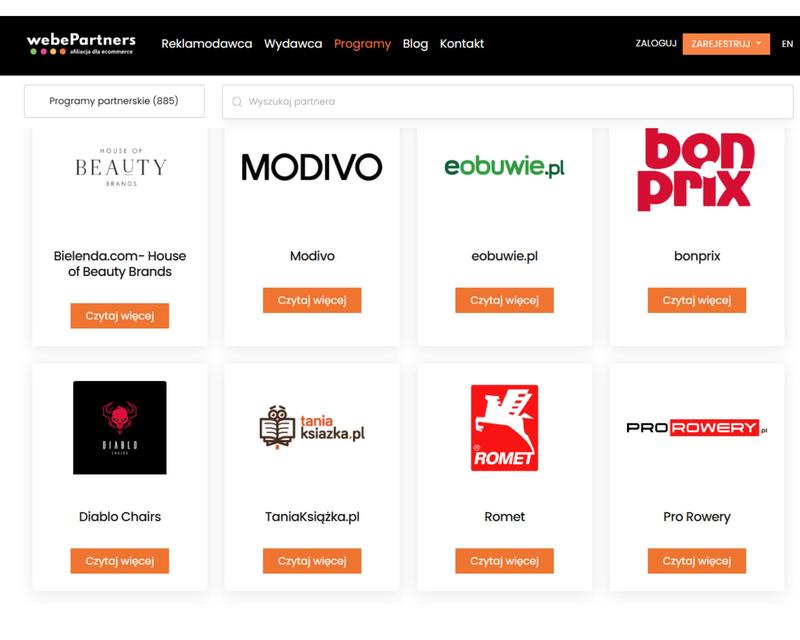Open Programy partnerskie (885) selector
The width and height of the screenshot is (800, 640).
click(x=114, y=101)
